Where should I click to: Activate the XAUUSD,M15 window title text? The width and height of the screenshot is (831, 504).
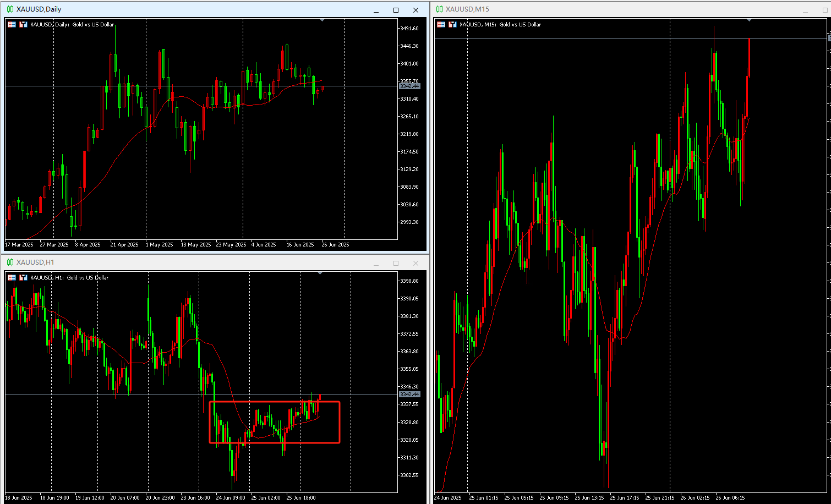[x=467, y=9]
